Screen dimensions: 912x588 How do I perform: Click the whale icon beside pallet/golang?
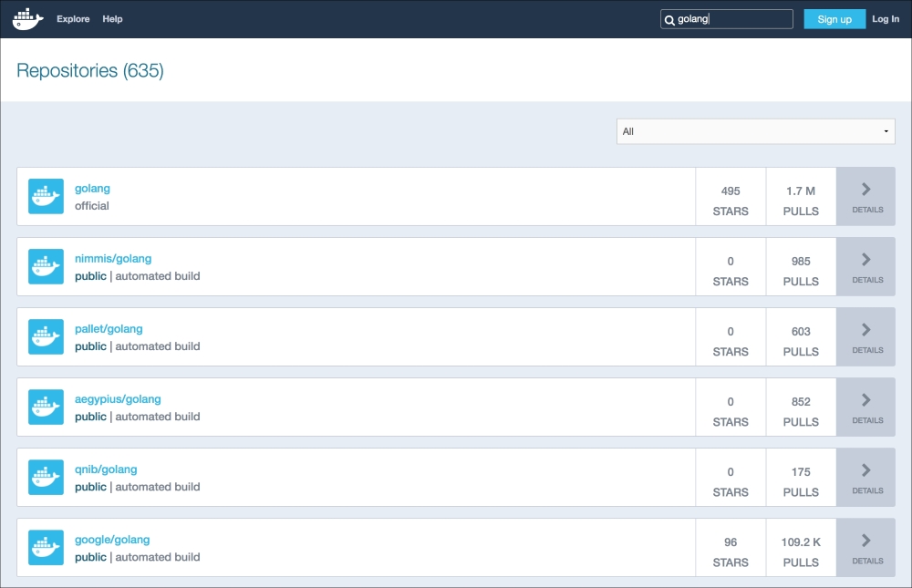pyautogui.click(x=46, y=337)
